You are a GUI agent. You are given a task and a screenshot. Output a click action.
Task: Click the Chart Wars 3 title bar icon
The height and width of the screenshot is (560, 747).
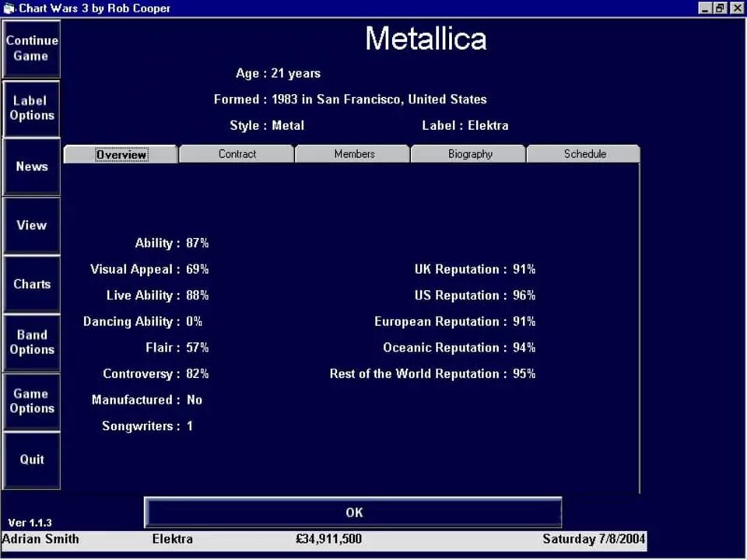[x=8, y=8]
